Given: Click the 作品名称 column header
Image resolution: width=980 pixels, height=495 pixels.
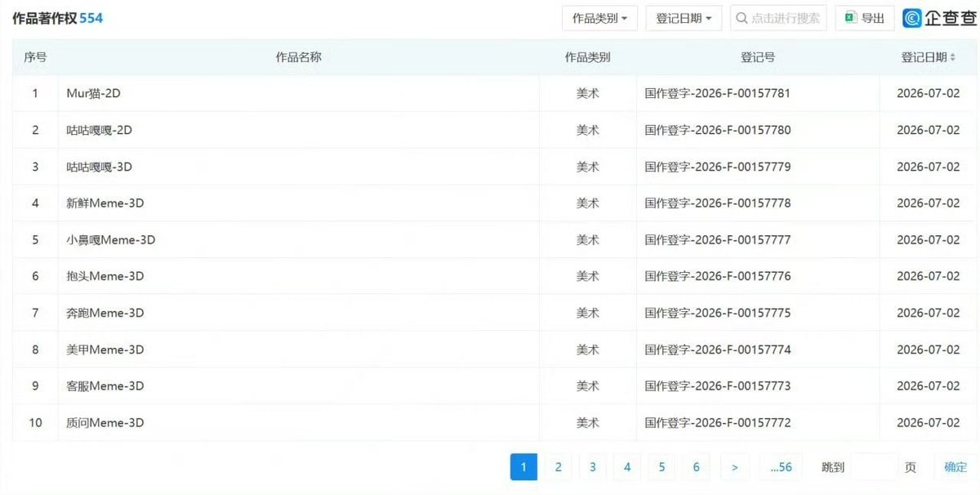Looking at the screenshot, I should (x=299, y=57).
